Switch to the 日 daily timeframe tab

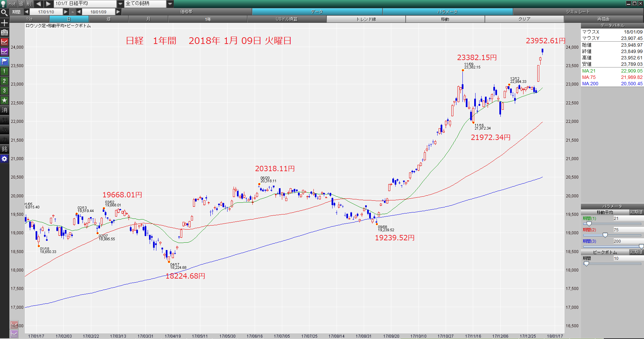(69, 19)
